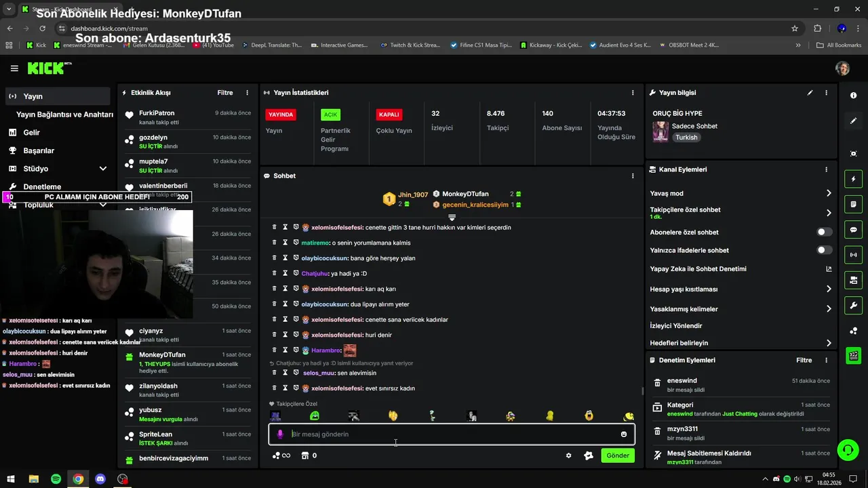Viewport: 868px width, 488px height.
Task: Toggle Abonelere özel sohbet switch
Action: [x=824, y=232]
